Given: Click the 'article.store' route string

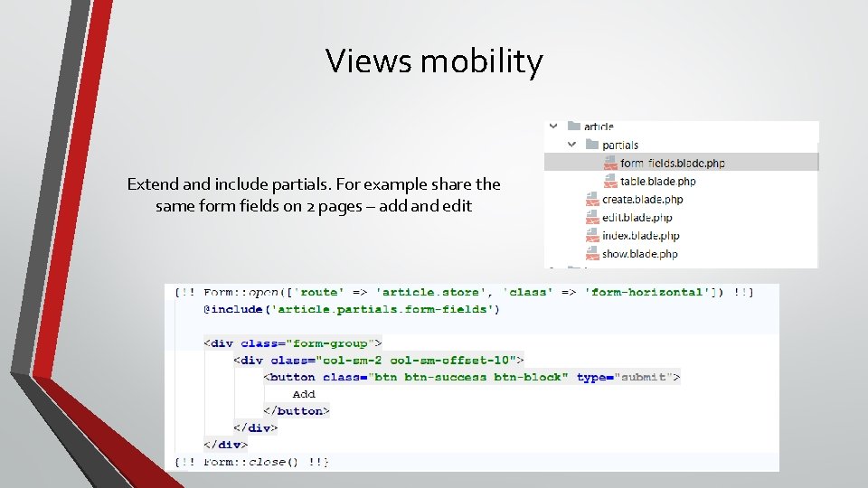Looking at the screenshot, I should coord(430,292).
